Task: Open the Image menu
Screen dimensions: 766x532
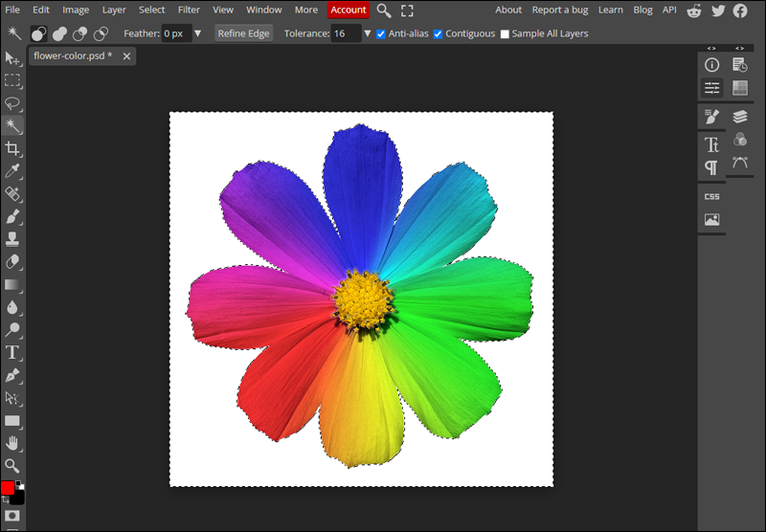Action: point(76,10)
